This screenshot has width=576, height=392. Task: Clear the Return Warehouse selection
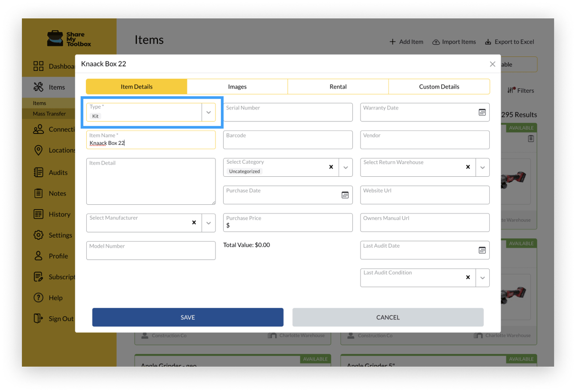[x=468, y=167]
